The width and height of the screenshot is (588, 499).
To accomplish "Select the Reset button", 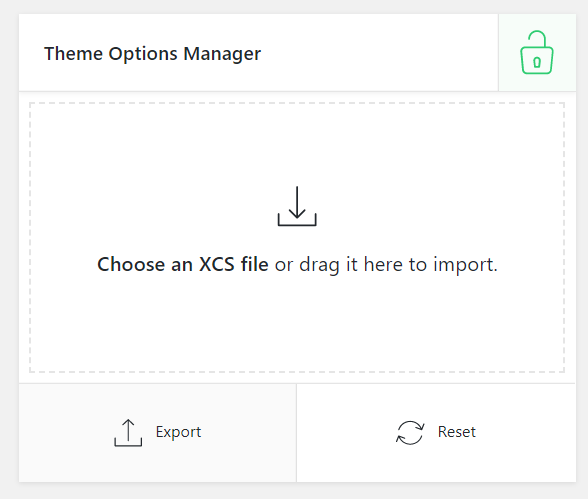I will click(436, 433).
